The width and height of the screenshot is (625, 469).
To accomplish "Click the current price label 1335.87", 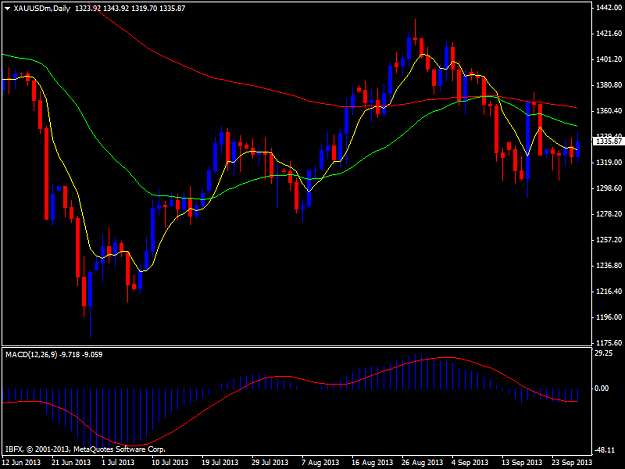I will 608,141.
